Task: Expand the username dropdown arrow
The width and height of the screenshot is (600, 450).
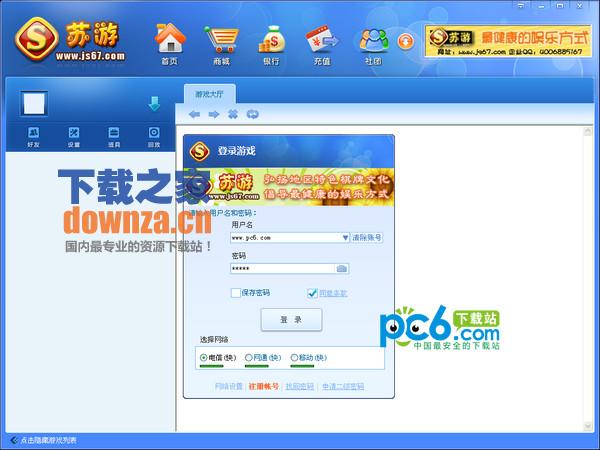Action: coord(345,238)
